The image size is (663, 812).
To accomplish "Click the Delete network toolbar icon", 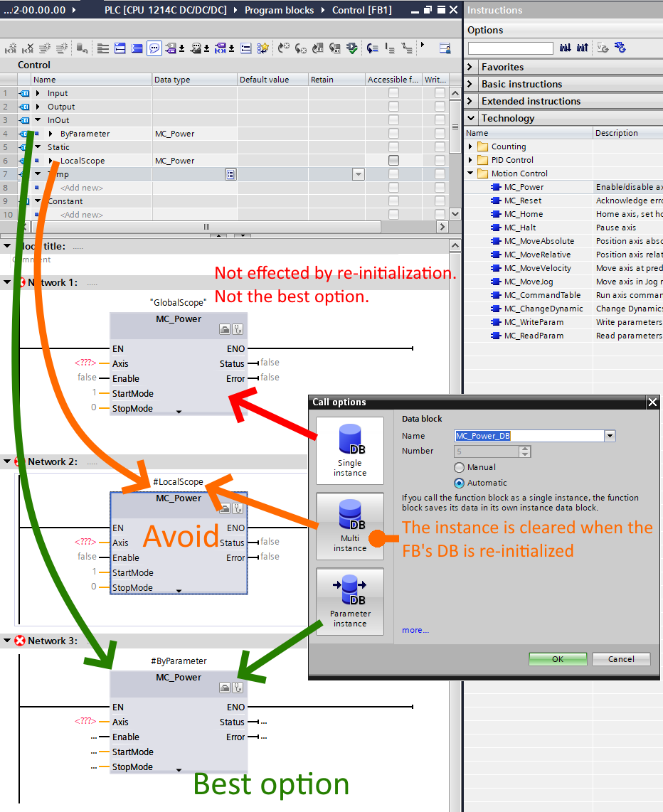I will [28, 48].
